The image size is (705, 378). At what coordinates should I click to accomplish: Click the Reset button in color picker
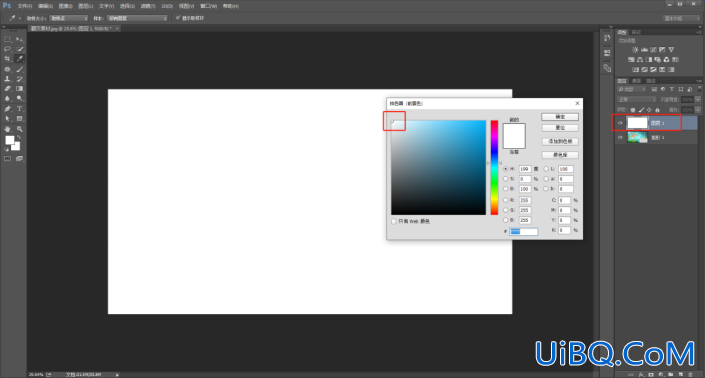(x=560, y=128)
